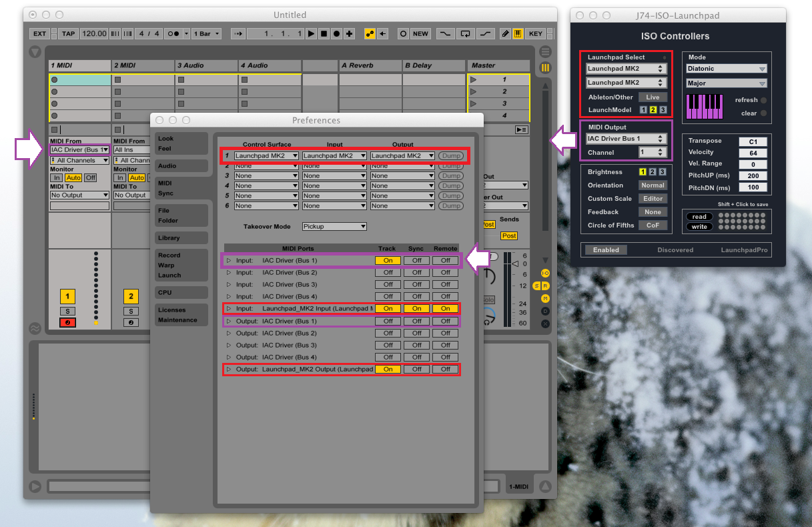Open the Major scale dropdown
Screen dimensions: 812x527
727,83
